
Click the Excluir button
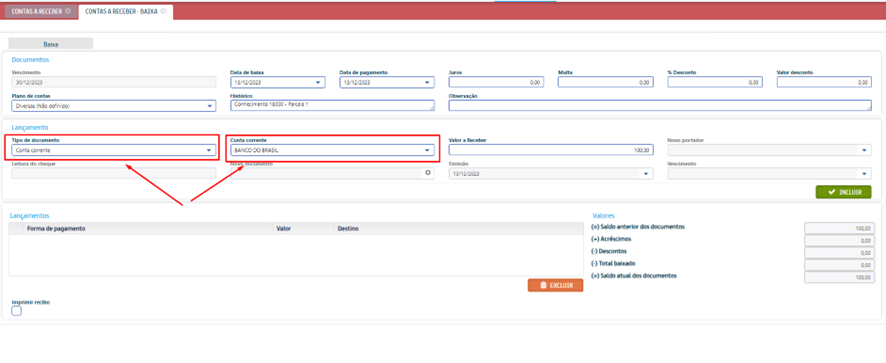pyautogui.click(x=555, y=286)
